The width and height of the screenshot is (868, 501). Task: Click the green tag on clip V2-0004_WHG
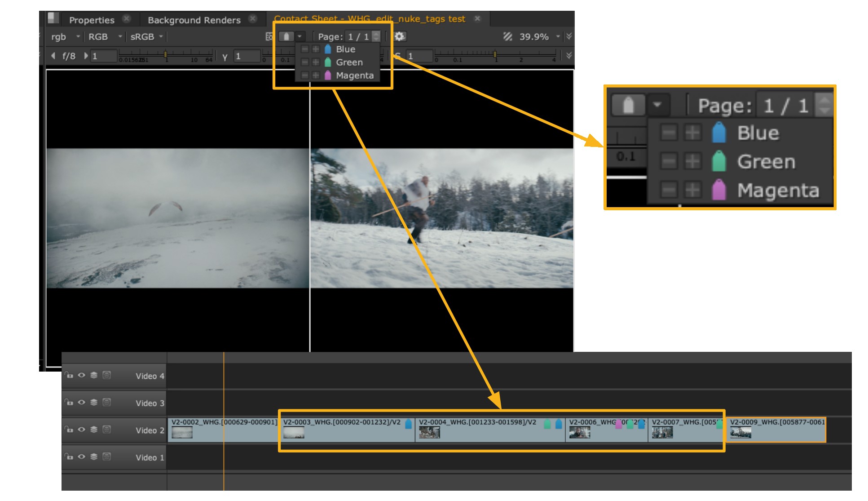tap(547, 423)
